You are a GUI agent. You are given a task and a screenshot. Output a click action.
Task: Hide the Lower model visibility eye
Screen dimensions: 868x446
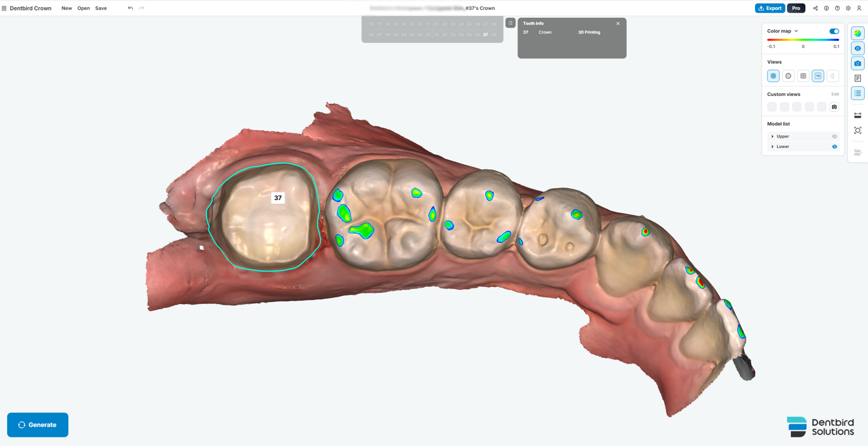[x=834, y=146]
